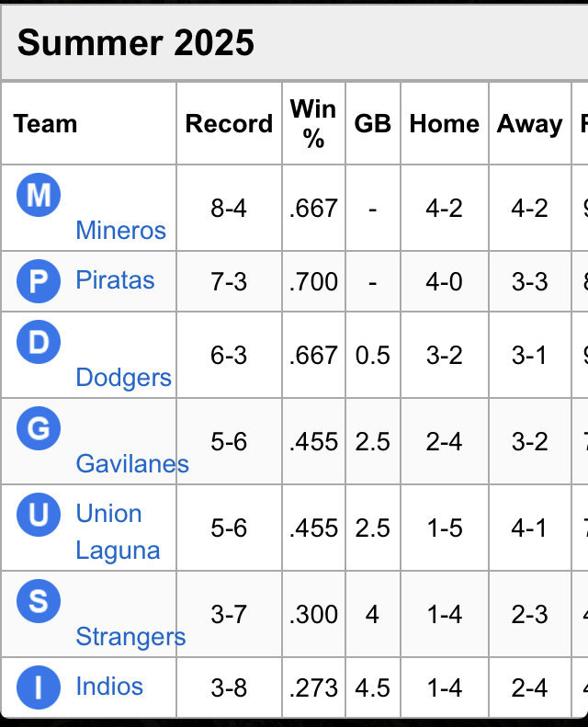The height and width of the screenshot is (727, 588).
Task: Open the Strangers team link
Action: pos(130,636)
